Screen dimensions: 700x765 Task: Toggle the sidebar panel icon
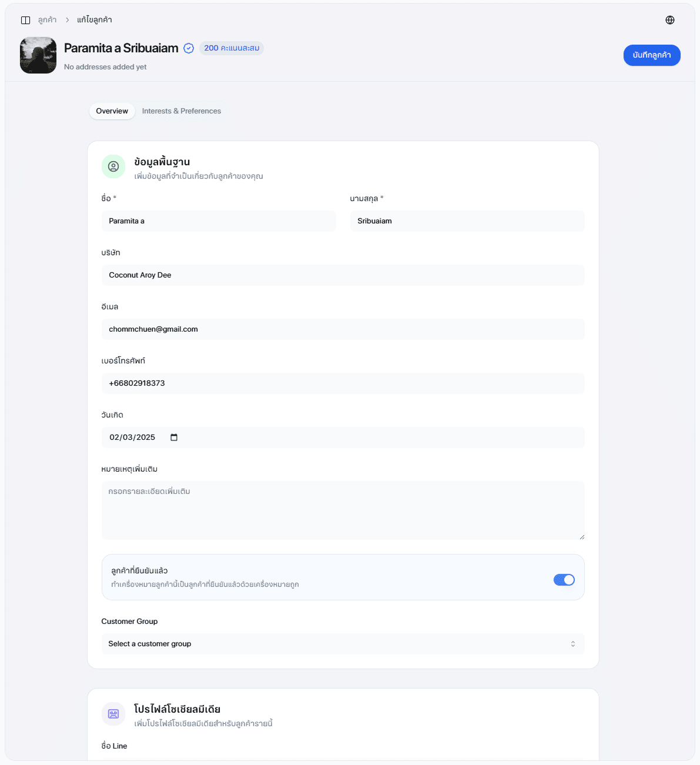pyautogui.click(x=25, y=20)
